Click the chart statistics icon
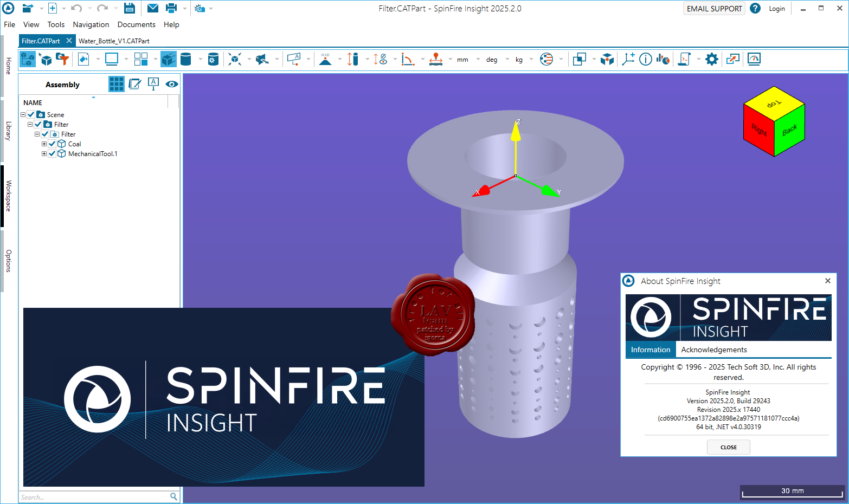The width and height of the screenshot is (849, 504). (663, 59)
